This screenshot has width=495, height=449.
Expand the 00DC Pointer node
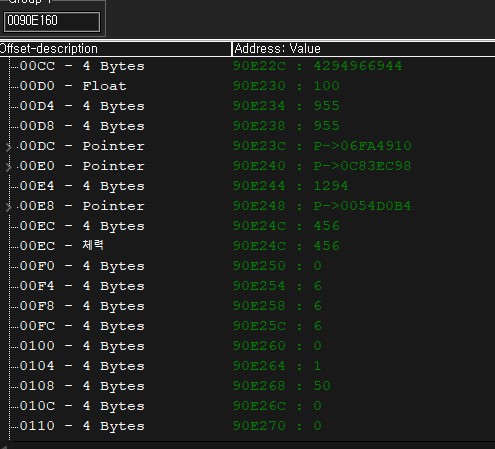tap(8, 147)
